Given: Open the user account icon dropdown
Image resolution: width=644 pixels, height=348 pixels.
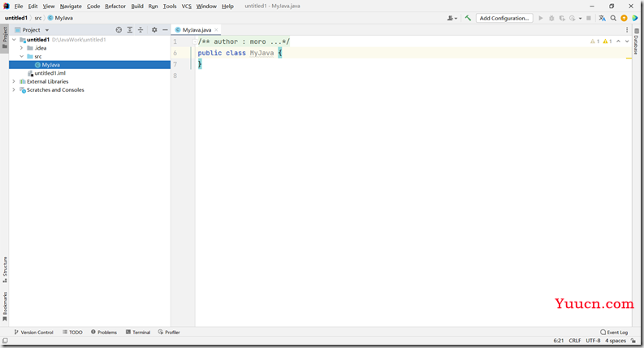Looking at the screenshot, I should pyautogui.click(x=452, y=18).
